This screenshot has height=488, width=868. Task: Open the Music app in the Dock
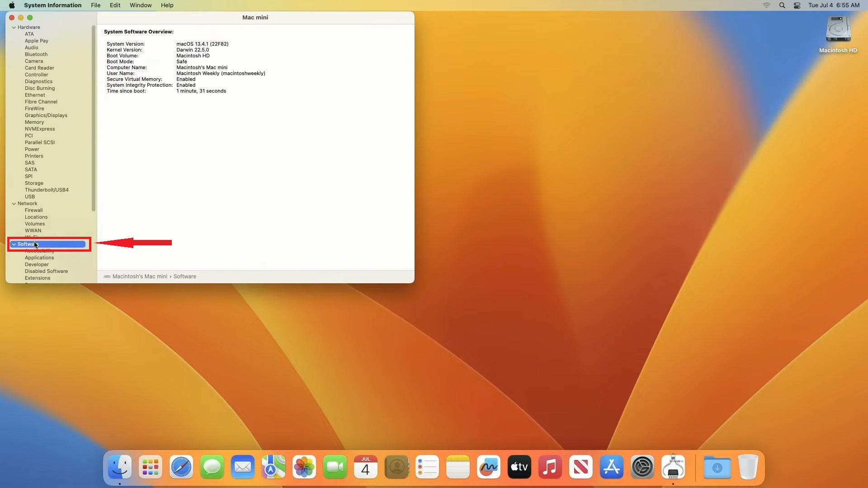(x=550, y=467)
